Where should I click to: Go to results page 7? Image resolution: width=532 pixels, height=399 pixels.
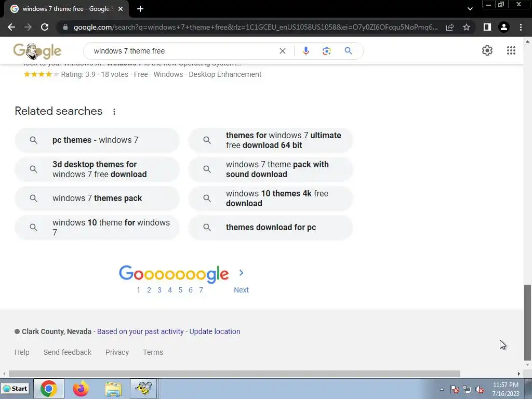pos(201,290)
